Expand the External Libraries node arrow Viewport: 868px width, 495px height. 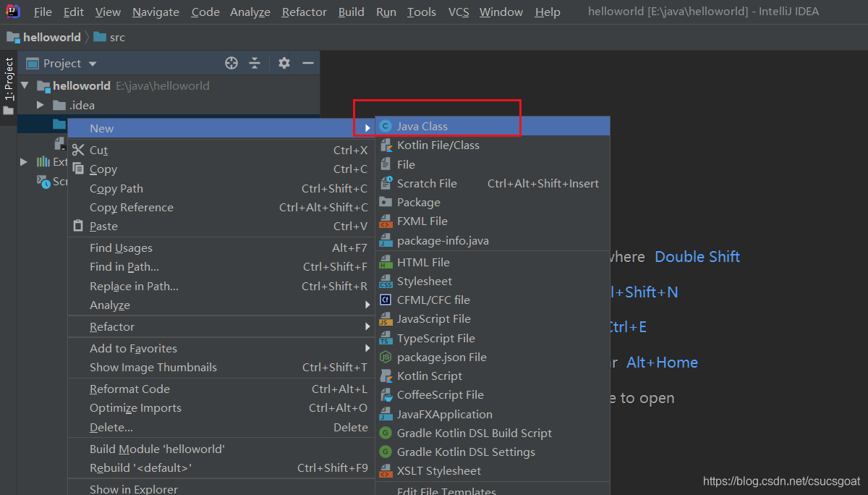click(24, 161)
